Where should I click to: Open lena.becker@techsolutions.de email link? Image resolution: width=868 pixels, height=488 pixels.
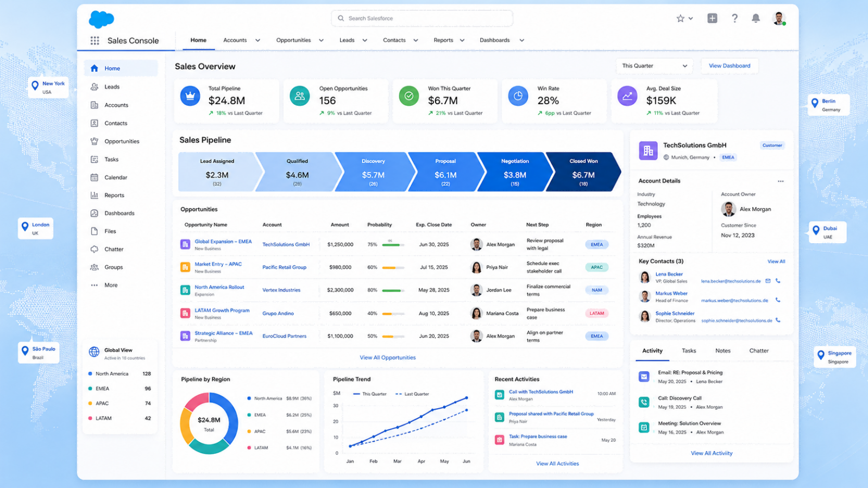731,281
